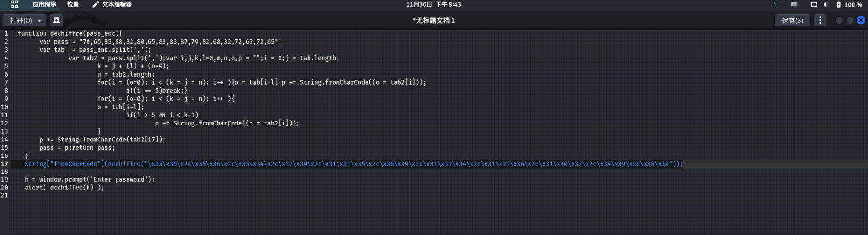Click the line 'if(i > 5 && i < k-1)'
This screenshot has height=235, width=868.
click(x=162, y=115)
